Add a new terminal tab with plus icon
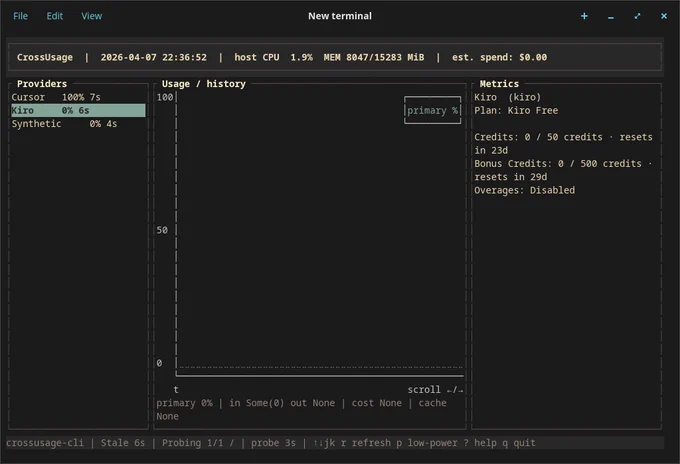 point(584,16)
